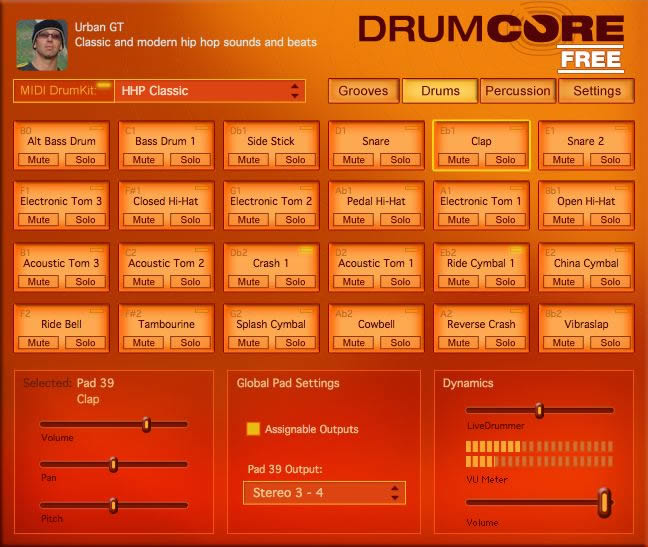Mute the Clap pad
This screenshot has width=648, height=547.
tap(458, 160)
